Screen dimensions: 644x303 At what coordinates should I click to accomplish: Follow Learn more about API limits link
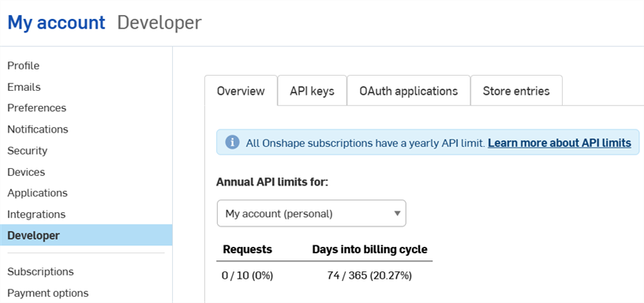(x=560, y=143)
